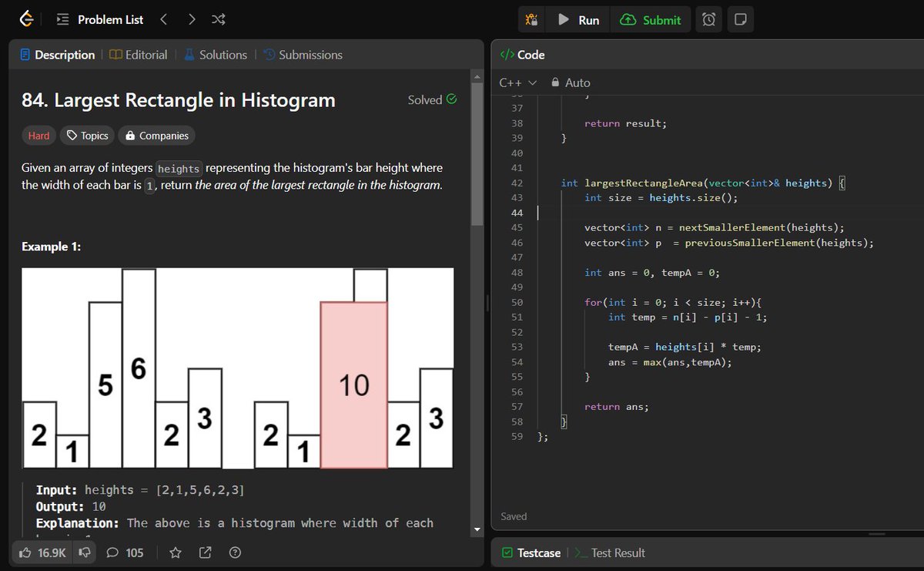Open the notes icon
The width and height of the screenshot is (924, 571).
click(740, 20)
